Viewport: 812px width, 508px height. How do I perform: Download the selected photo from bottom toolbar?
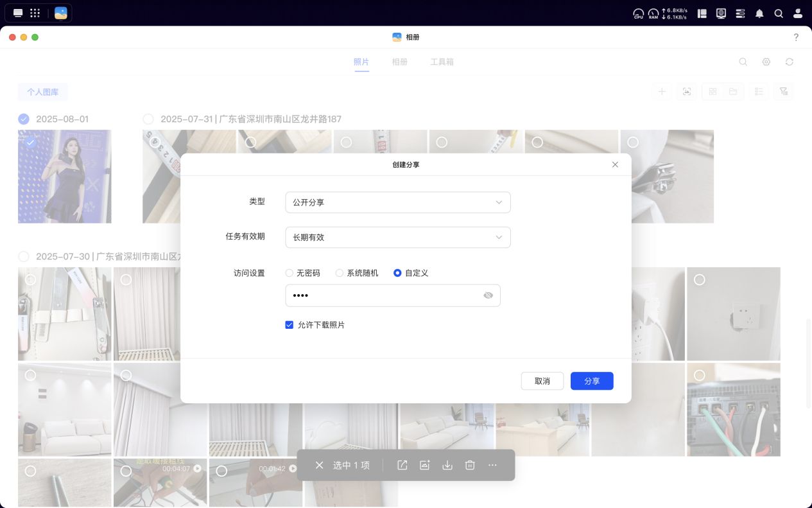point(447,465)
